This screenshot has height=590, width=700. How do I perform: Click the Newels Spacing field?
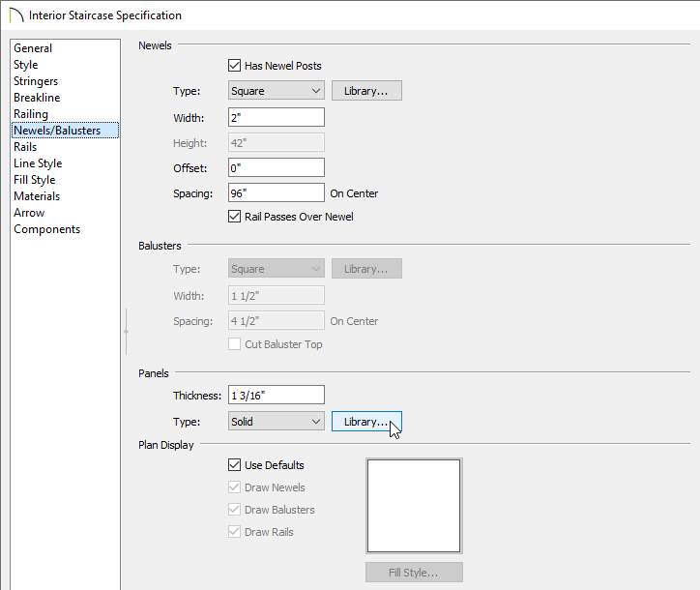(x=277, y=192)
